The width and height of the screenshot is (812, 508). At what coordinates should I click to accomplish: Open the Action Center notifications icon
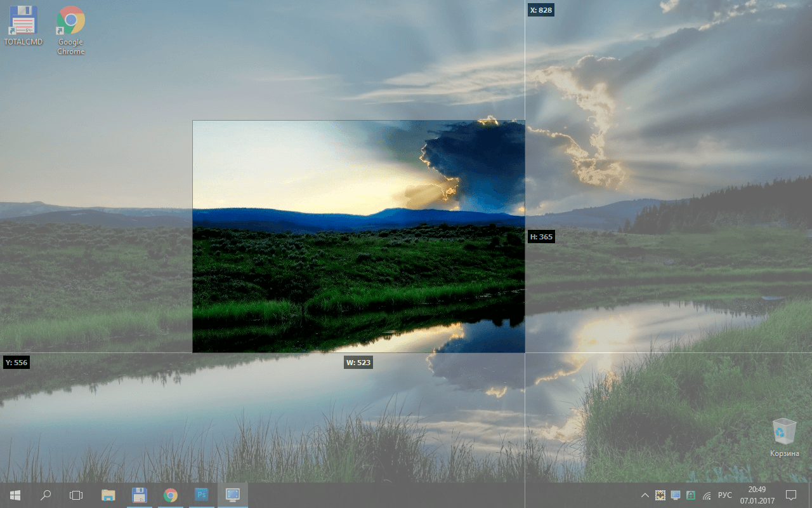pyautogui.click(x=791, y=495)
